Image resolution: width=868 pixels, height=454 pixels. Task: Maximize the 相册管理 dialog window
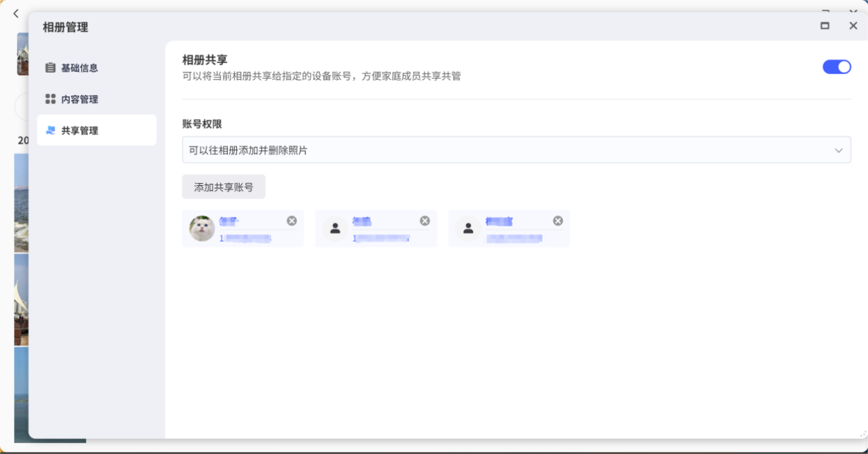pyautogui.click(x=825, y=26)
